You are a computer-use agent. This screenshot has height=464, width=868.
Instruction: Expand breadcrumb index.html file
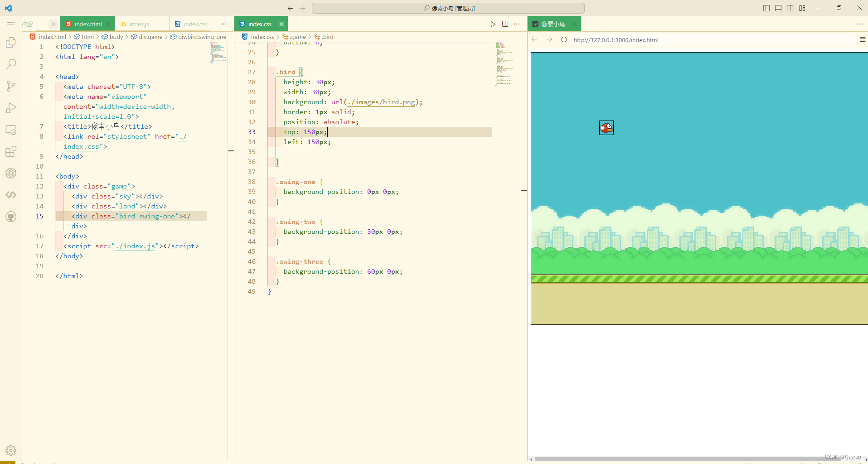pos(48,37)
